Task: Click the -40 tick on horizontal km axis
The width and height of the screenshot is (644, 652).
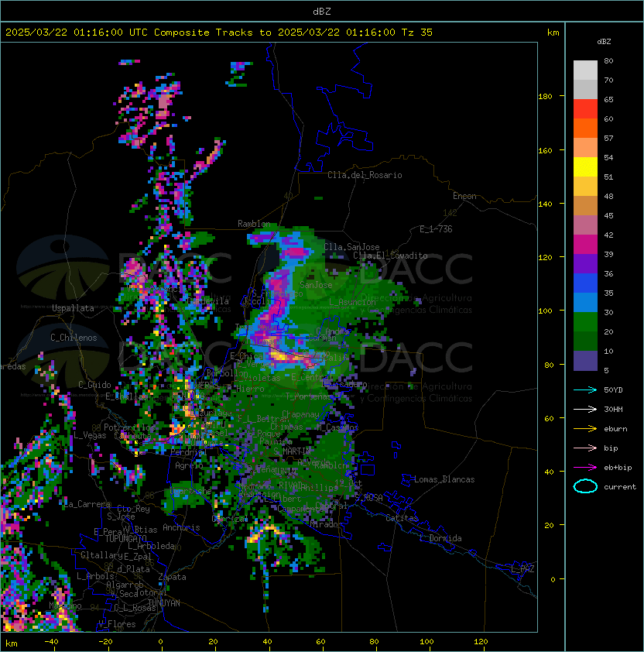Action: [x=52, y=642]
